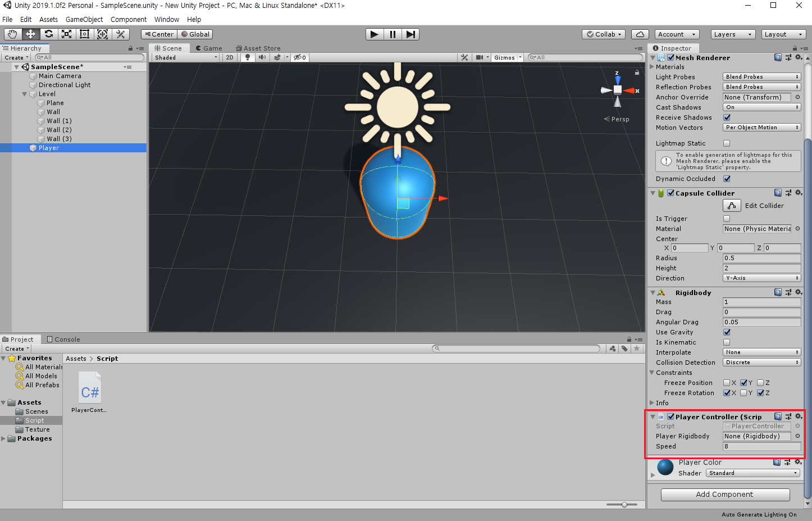The width and height of the screenshot is (812, 521).
Task: Open the Collab button
Action: pos(604,34)
